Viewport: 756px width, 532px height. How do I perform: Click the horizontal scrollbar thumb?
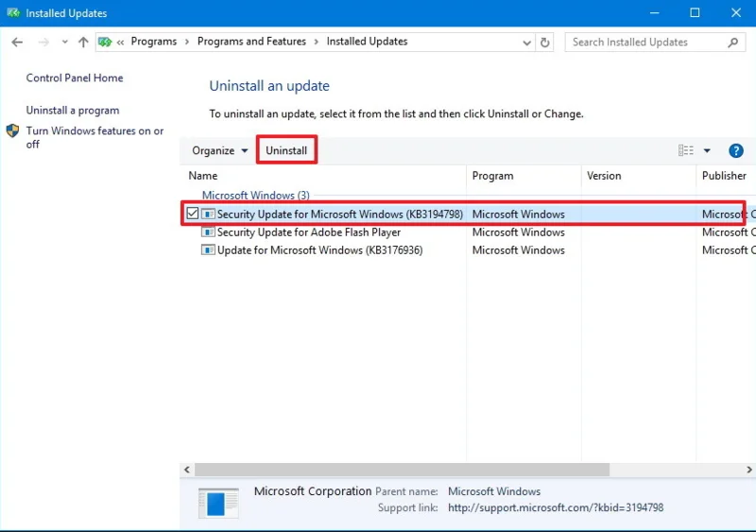coord(403,470)
